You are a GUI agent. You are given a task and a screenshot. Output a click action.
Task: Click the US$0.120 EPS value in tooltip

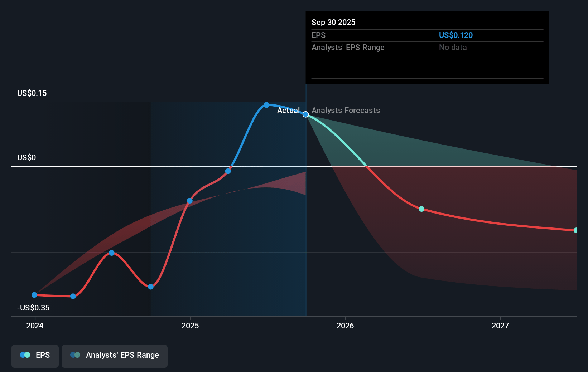pyautogui.click(x=456, y=35)
